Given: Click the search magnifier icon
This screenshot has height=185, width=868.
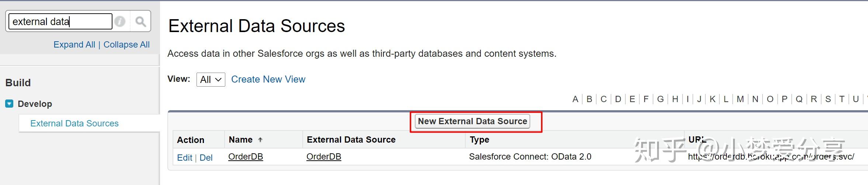Looking at the screenshot, I should pos(140,21).
